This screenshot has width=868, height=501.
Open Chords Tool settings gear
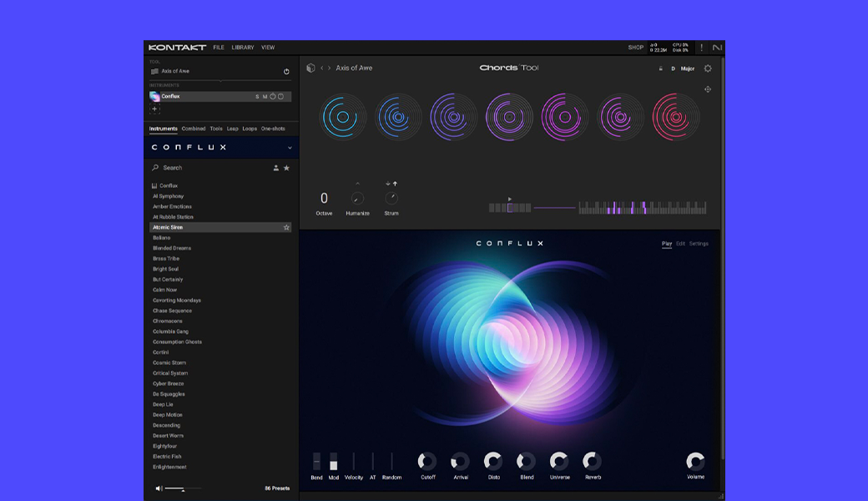coord(708,68)
